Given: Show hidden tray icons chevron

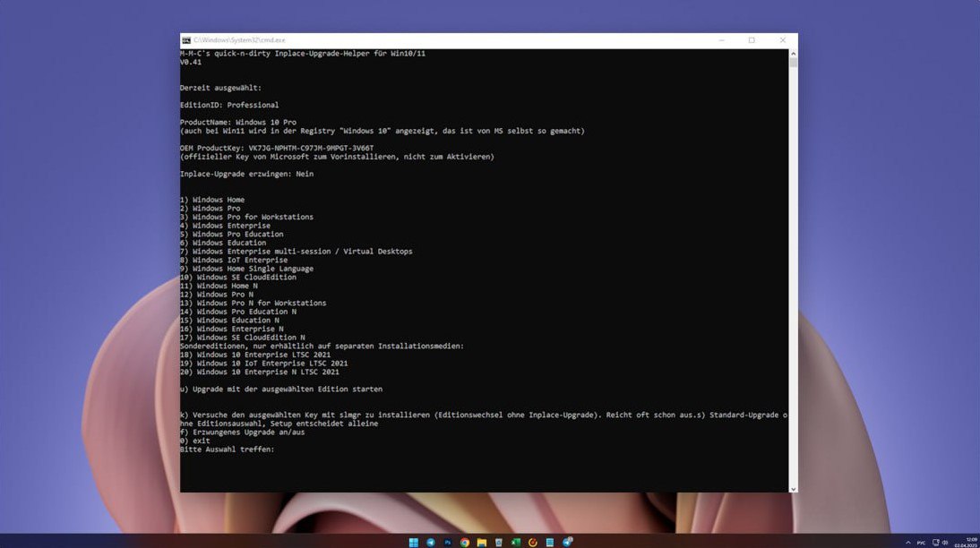Looking at the screenshot, I should click(908, 543).
